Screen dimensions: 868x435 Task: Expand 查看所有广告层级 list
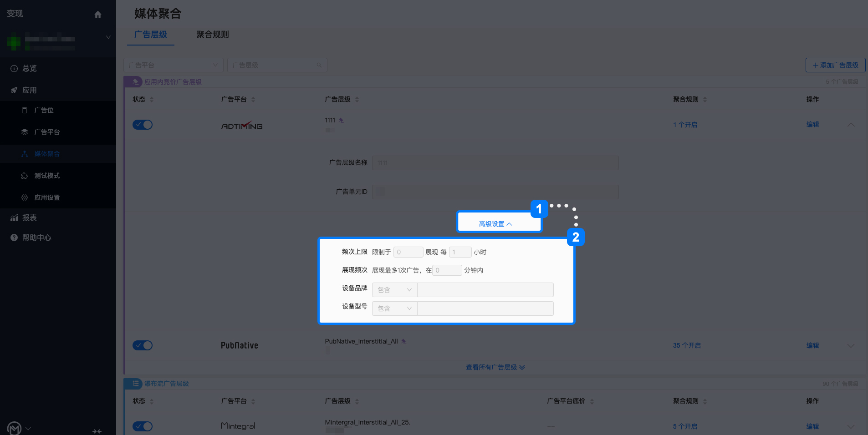(495, 367)
